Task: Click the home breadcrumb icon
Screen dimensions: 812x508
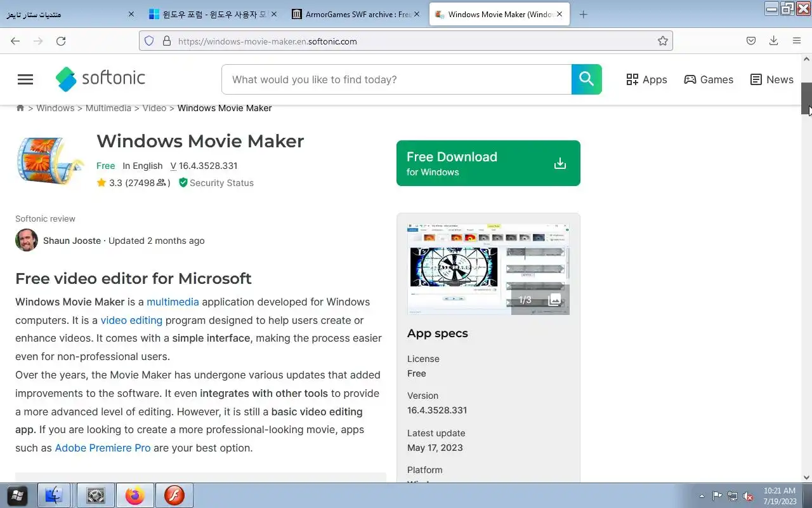Action: tap(20, 108)
